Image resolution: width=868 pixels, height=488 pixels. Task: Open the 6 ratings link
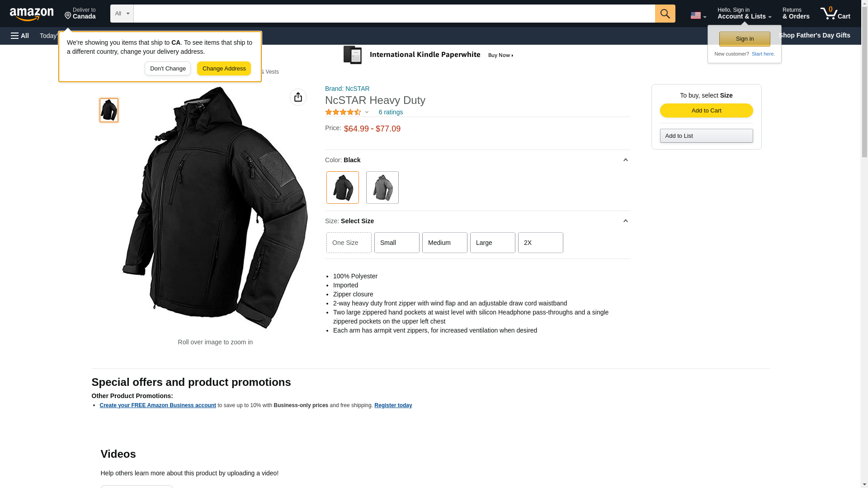click(391, 112)
